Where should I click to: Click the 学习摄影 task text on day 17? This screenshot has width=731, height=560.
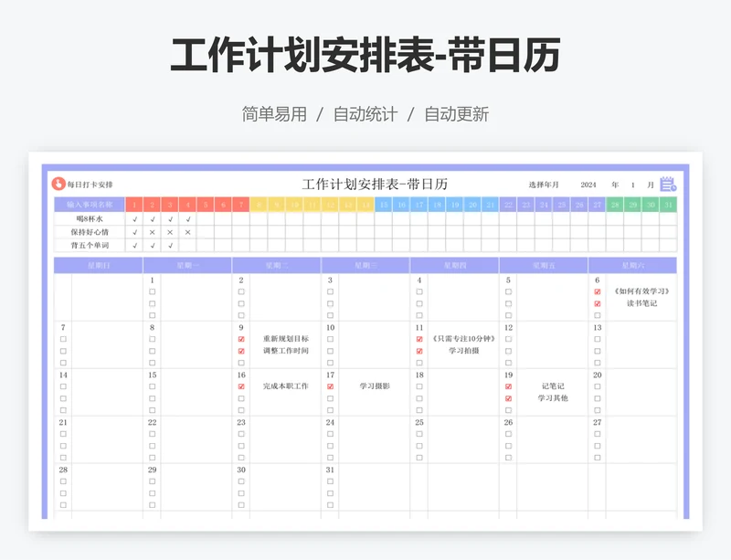(x=375, y=386)
